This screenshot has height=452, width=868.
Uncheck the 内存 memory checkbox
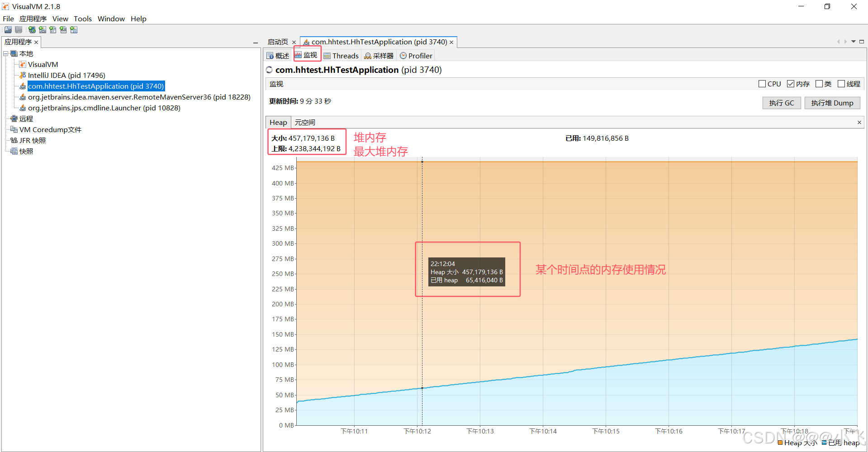coord(791,84)
